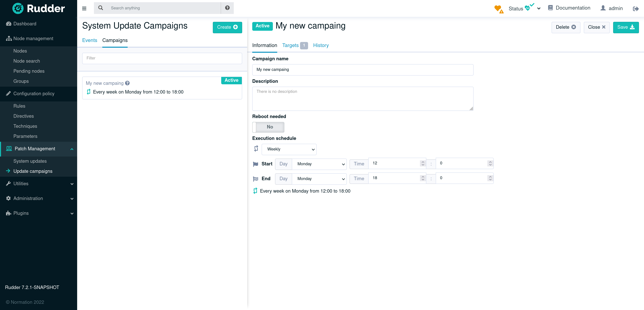Screen dimensions: 644x310
Task: Click the search magnifier icon
Action: 101,8
